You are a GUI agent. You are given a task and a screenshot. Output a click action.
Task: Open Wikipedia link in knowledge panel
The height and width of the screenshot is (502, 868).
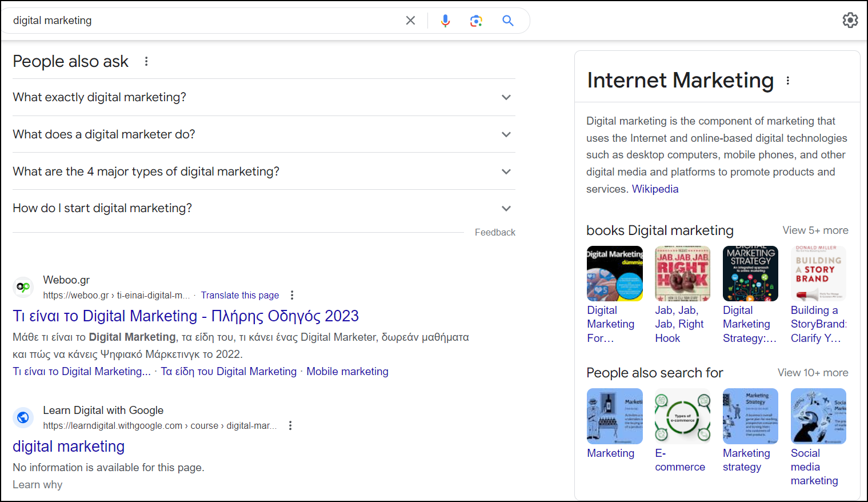pos(655,189)
